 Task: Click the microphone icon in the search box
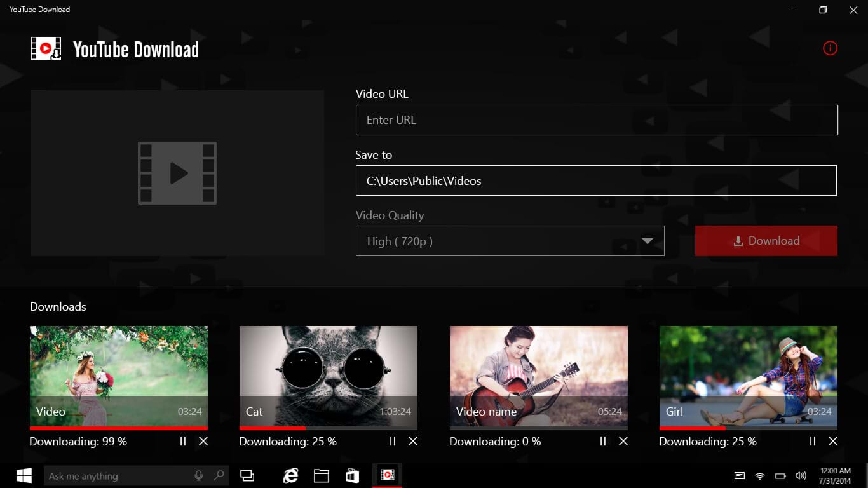click(199, 476)
